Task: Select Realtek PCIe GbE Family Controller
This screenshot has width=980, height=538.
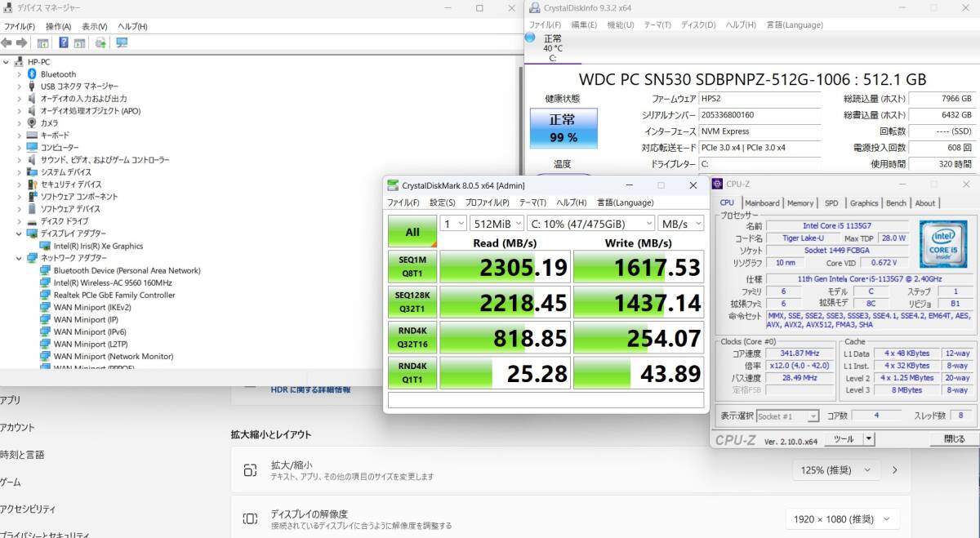Action: 114,295
